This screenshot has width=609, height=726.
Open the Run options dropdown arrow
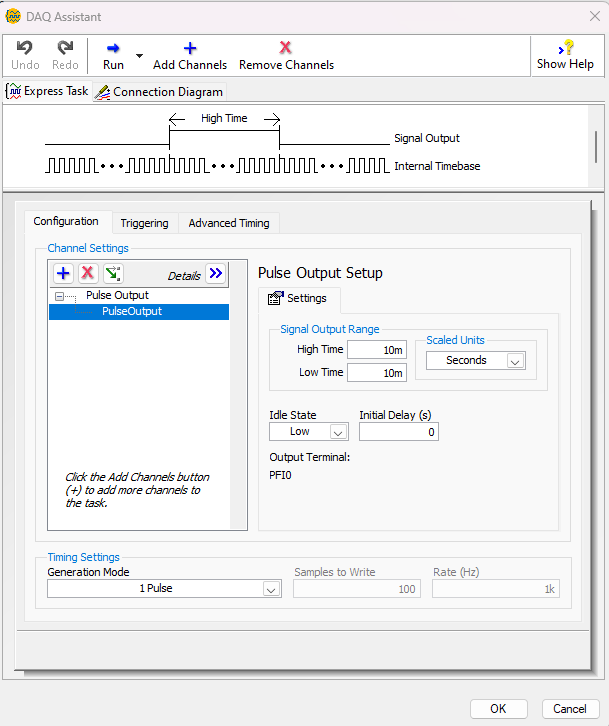(x=140, y=56)
